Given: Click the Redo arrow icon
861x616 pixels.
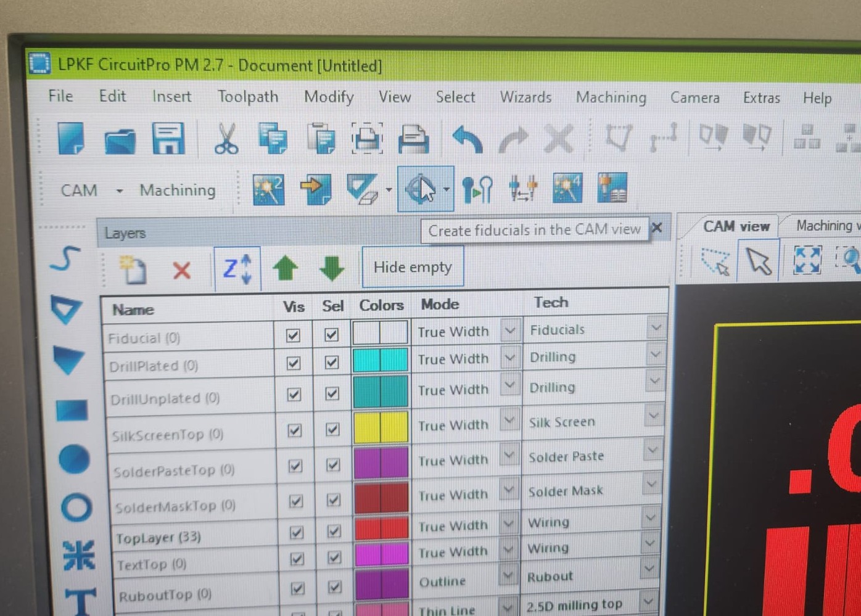Looking at the screenshot, I should [513, 140].
